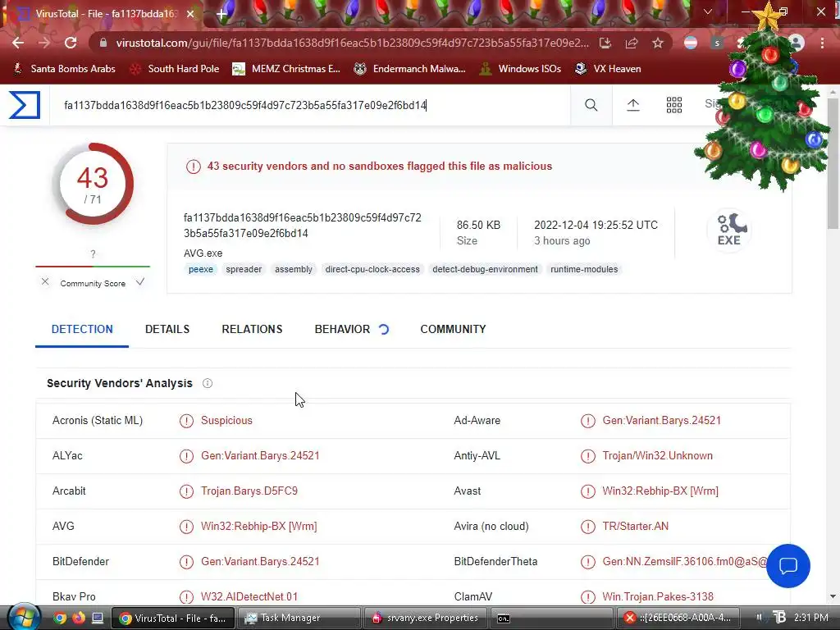Viewport: 840px width, 630px height.
Task: Click the assembly tag
Action: (294, 269)
